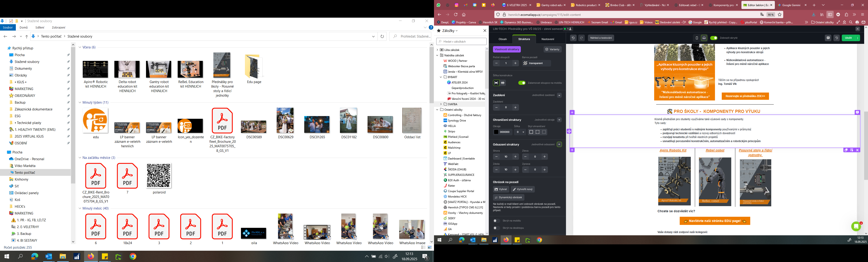Select dashed border style icon
Screen dimensions: 868x262
[538, 132]
